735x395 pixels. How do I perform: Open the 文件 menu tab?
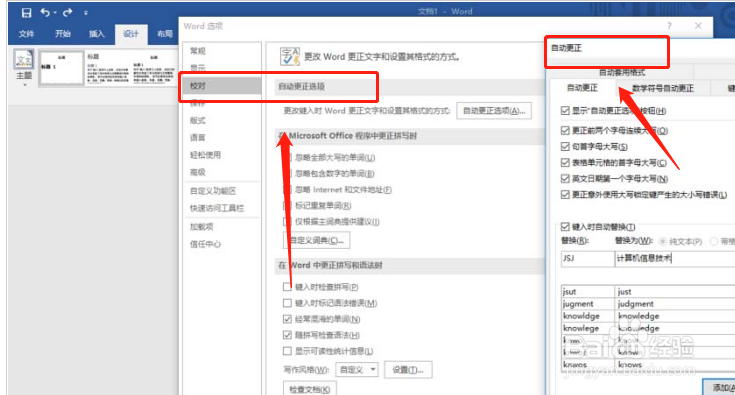(26, 34)
